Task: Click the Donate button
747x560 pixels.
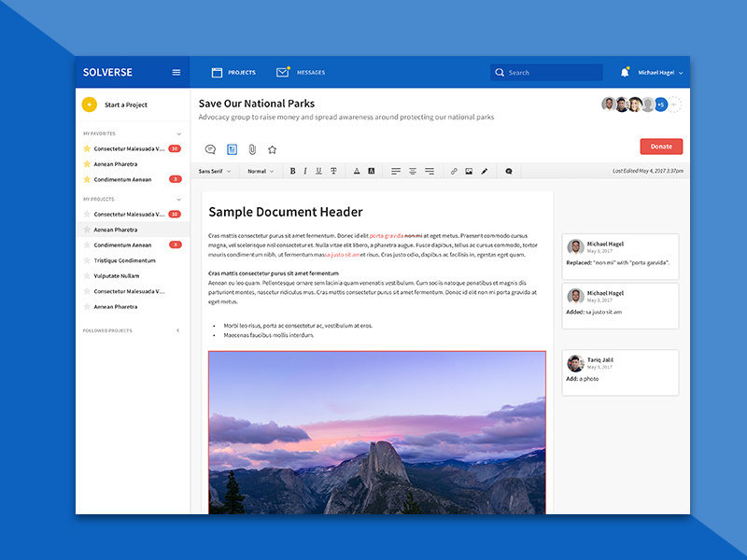Action: coord(661,147)
